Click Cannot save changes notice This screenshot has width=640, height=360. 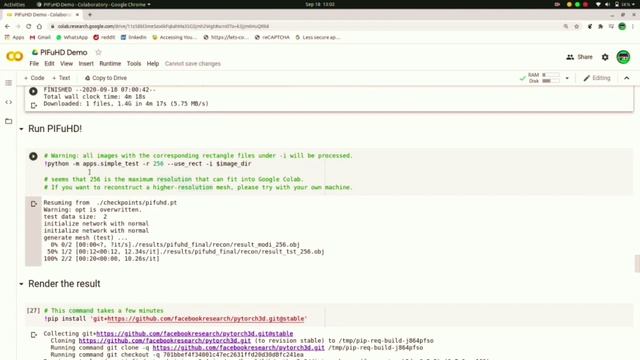click(193, 64)
